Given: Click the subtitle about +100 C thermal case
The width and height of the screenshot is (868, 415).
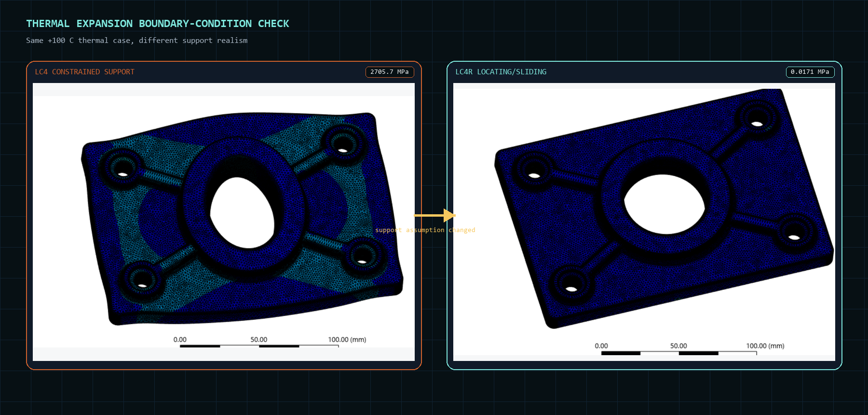Looking at the screenshot, I should pos(137,41).
